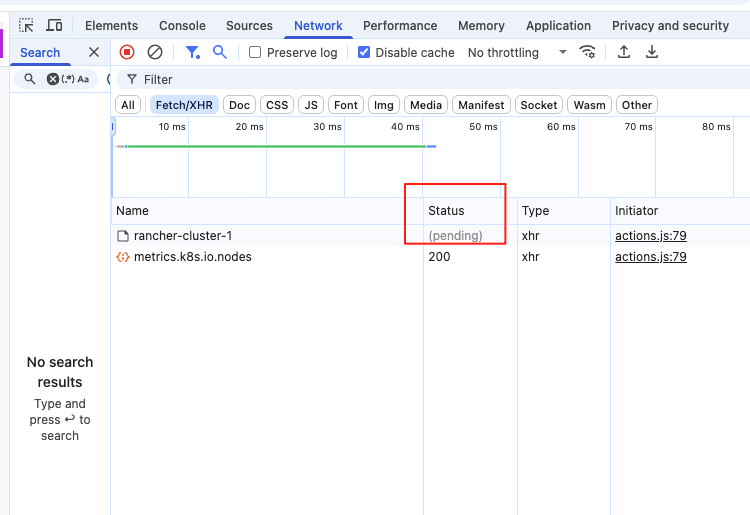Open network conditions settings icon

pos(587,52)
